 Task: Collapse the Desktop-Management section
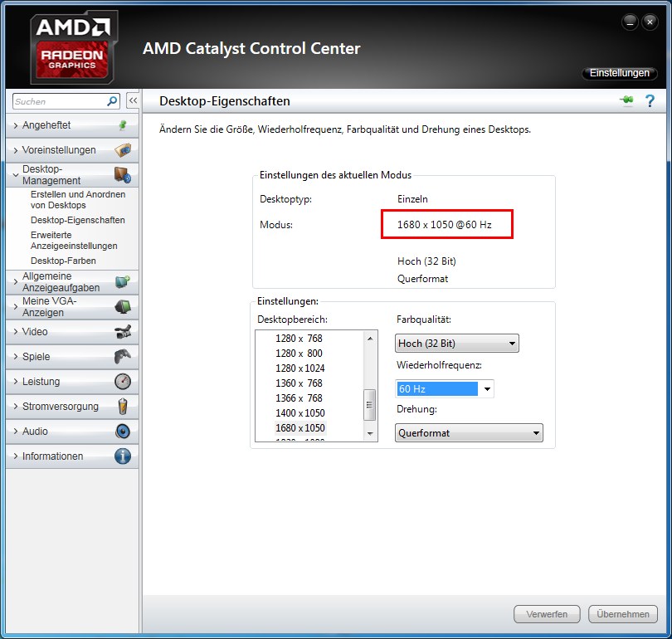coord(16,175)
